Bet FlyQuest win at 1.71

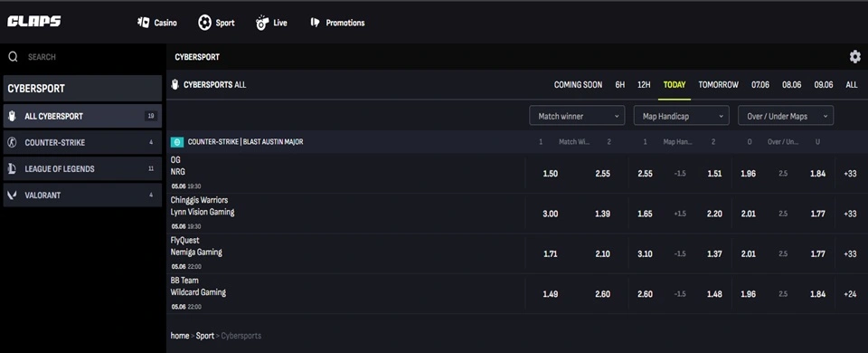pos(551,253)
